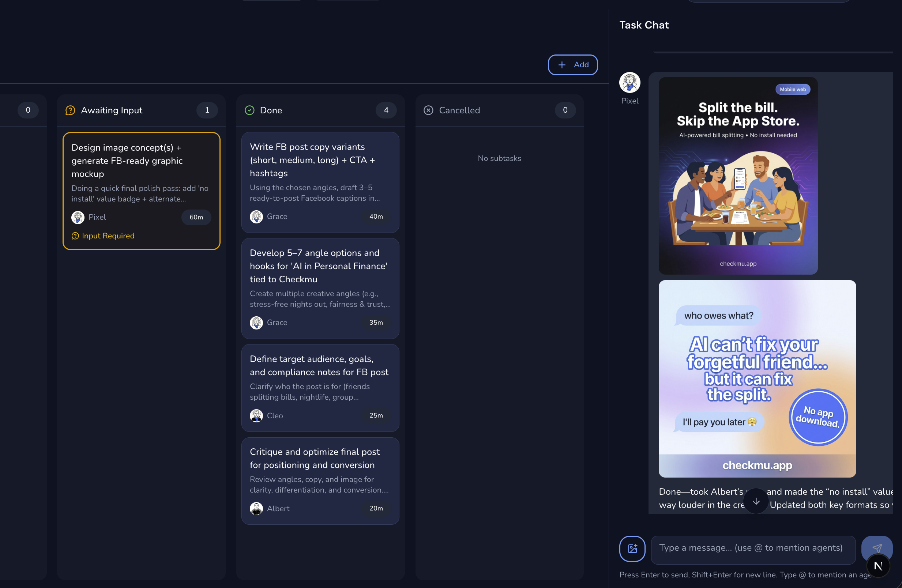This screenshot has height=588, width=902.
Task: Open Split the bill image thumbnail
Action: point(738,176)
